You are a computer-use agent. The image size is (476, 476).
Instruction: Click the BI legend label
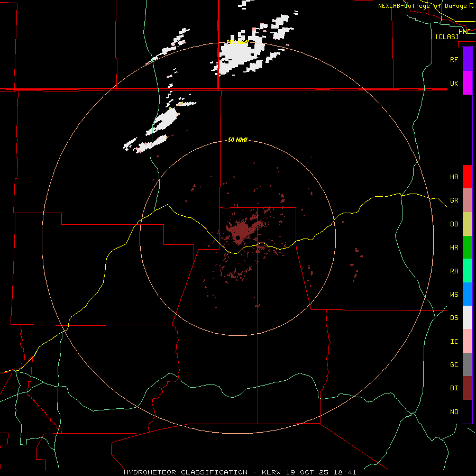(x=454, y=388)
